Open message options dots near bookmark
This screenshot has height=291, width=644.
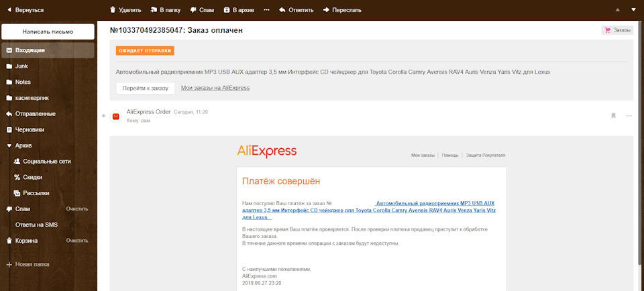[x=629, y=116]
